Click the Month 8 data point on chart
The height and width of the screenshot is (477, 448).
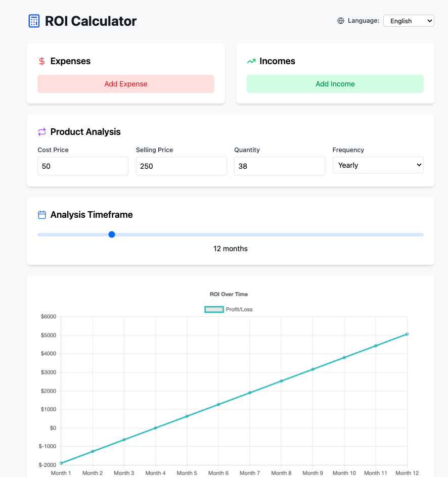(x=281, y=381)
